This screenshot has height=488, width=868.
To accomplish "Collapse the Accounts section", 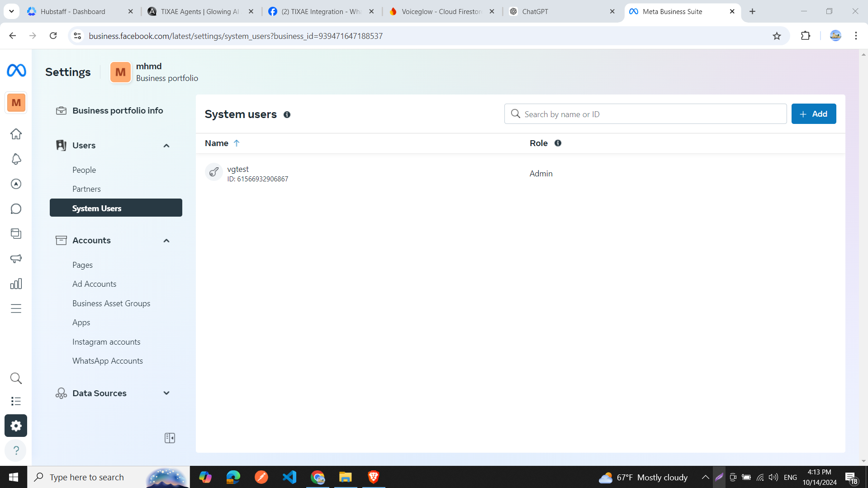I will point(166,240).
